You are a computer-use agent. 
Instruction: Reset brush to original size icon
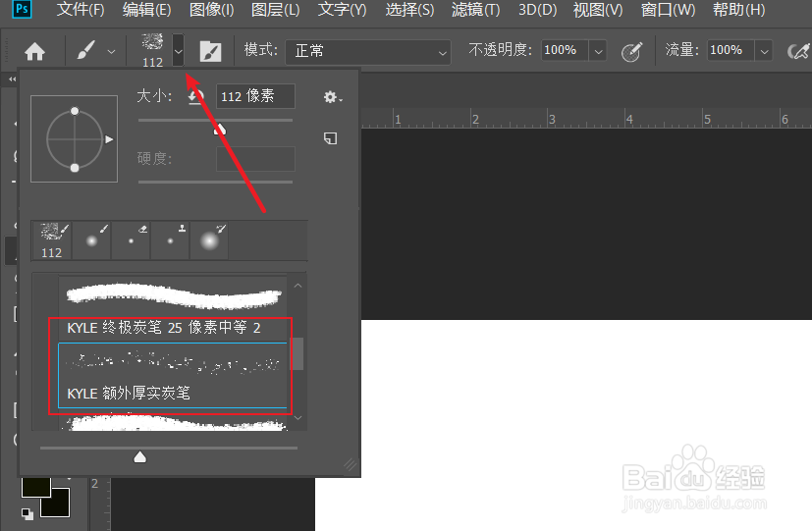pyautogui.click(x=195, y=97)
